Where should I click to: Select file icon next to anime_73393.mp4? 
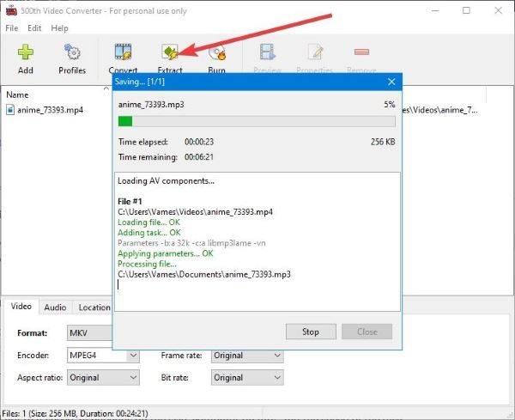tap(10, 110)
